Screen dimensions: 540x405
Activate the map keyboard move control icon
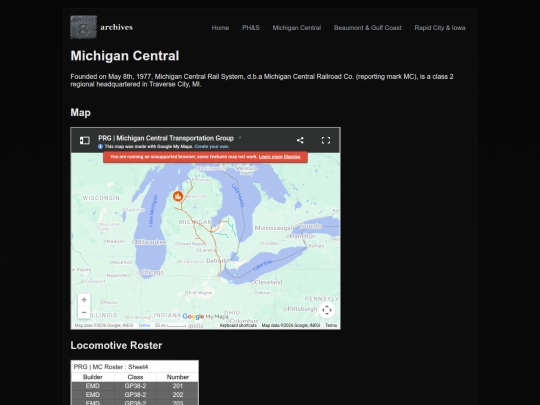pos(326,310)
